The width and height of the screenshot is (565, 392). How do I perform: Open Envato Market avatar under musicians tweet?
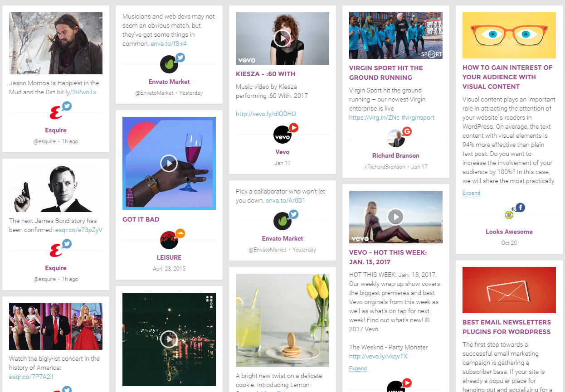click(169, 64)
